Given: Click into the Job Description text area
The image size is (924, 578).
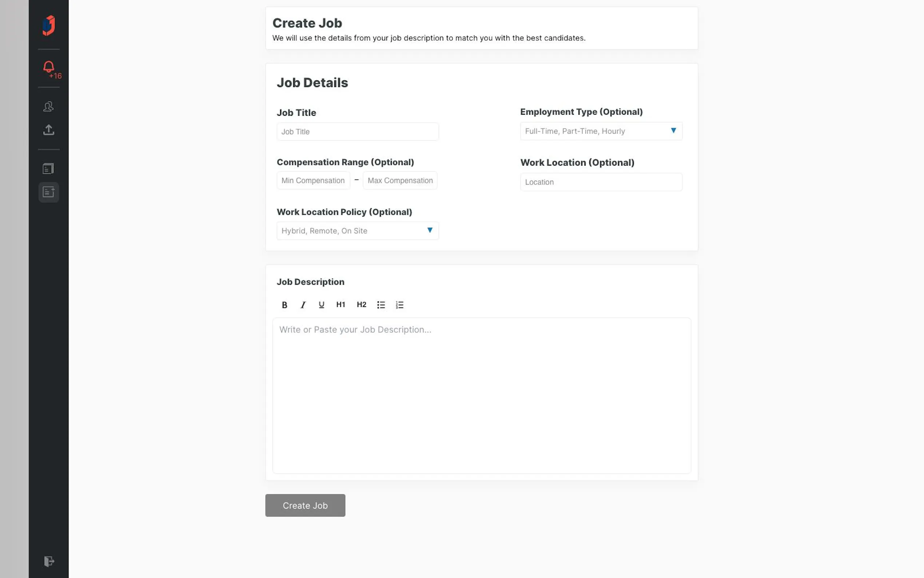Looking at the screenshot, I should point(481,396).
